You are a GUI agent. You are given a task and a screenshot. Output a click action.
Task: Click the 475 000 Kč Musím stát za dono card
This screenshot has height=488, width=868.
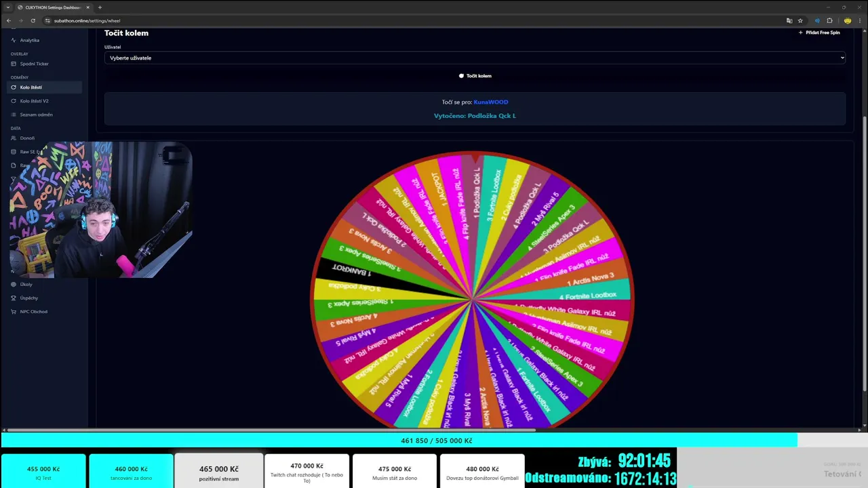point(394,472)
